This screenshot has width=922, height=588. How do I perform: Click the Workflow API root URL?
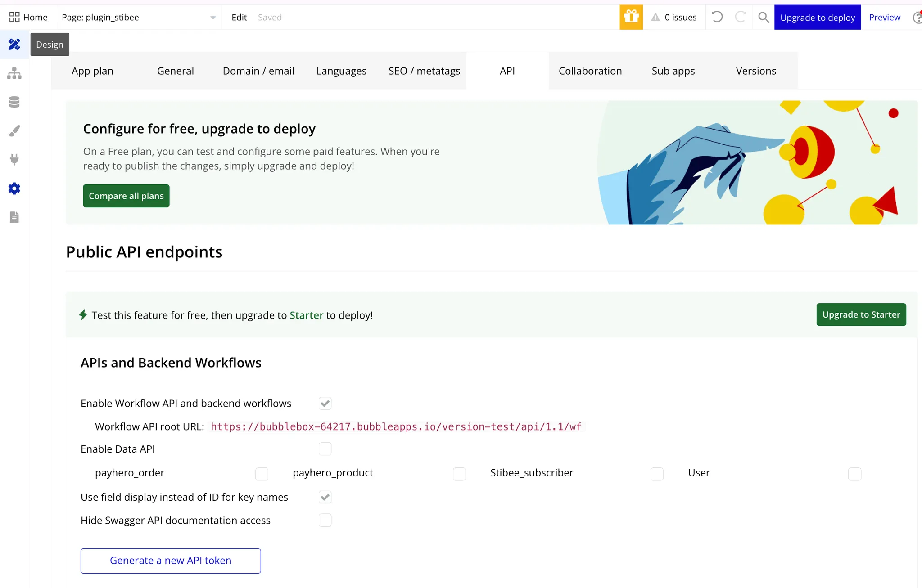[x=396, y=426]
